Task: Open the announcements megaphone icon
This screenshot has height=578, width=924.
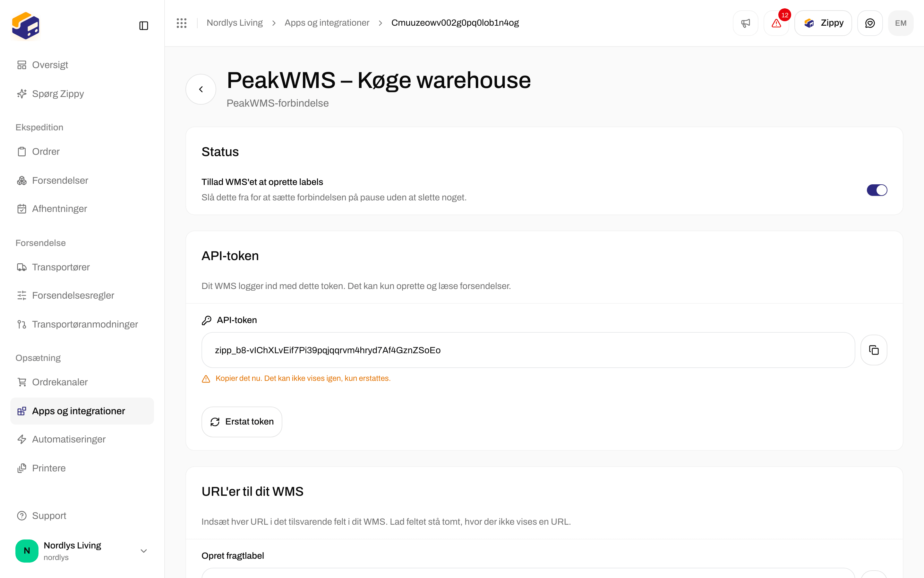Action: pyautogui.click(x=745, y=23)
